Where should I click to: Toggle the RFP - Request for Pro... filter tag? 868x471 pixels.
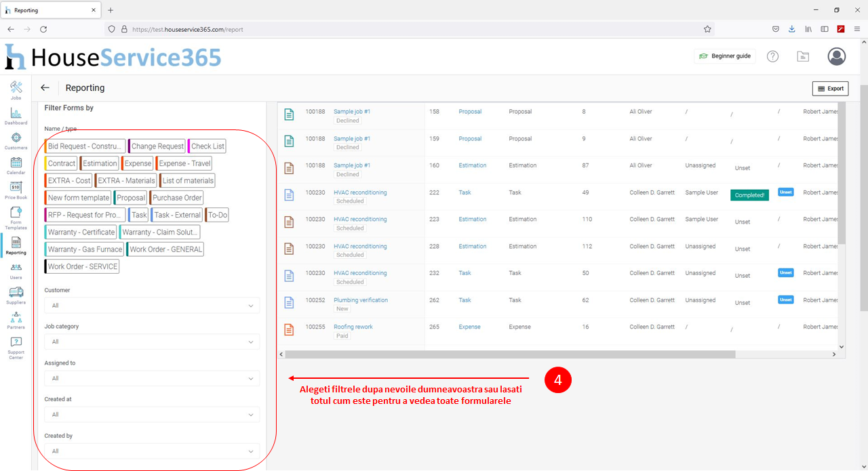point(85,215)
